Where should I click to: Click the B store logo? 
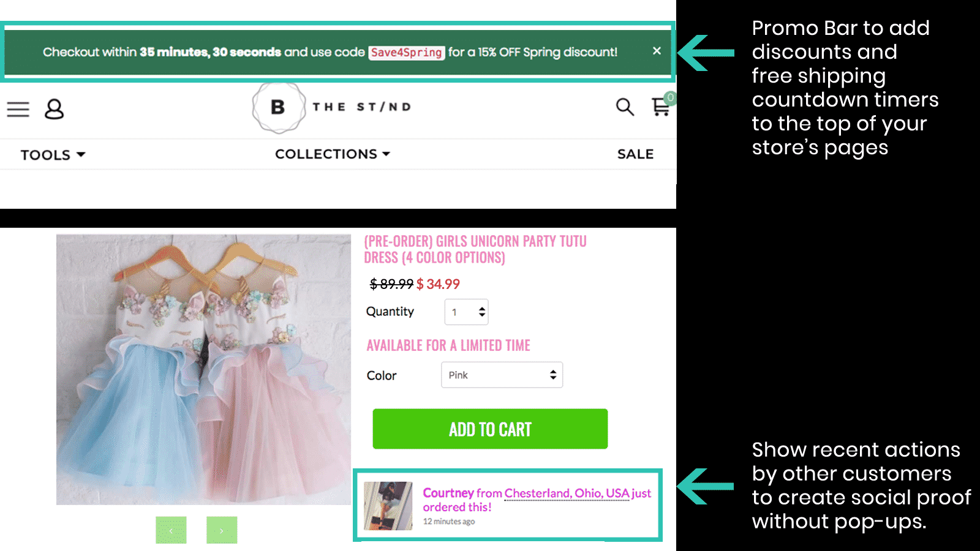(x=279, y=107)
